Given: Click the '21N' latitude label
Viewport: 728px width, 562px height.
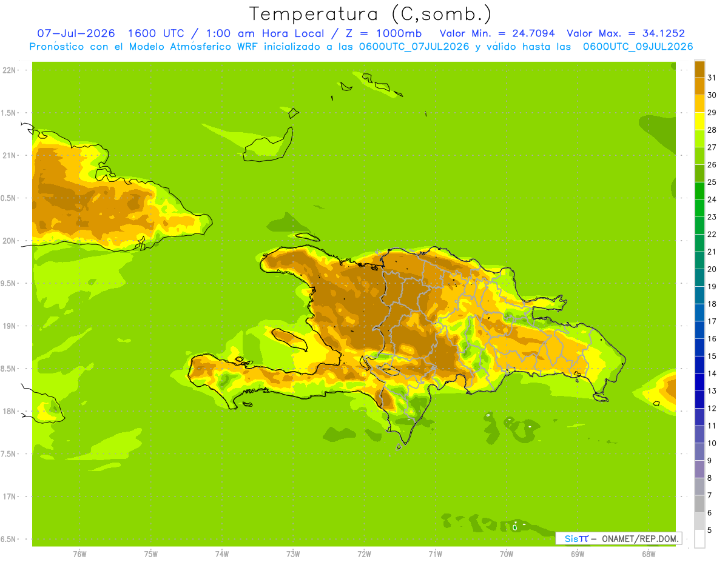Looking at the screenshot, I should click(x=8, y=156).
